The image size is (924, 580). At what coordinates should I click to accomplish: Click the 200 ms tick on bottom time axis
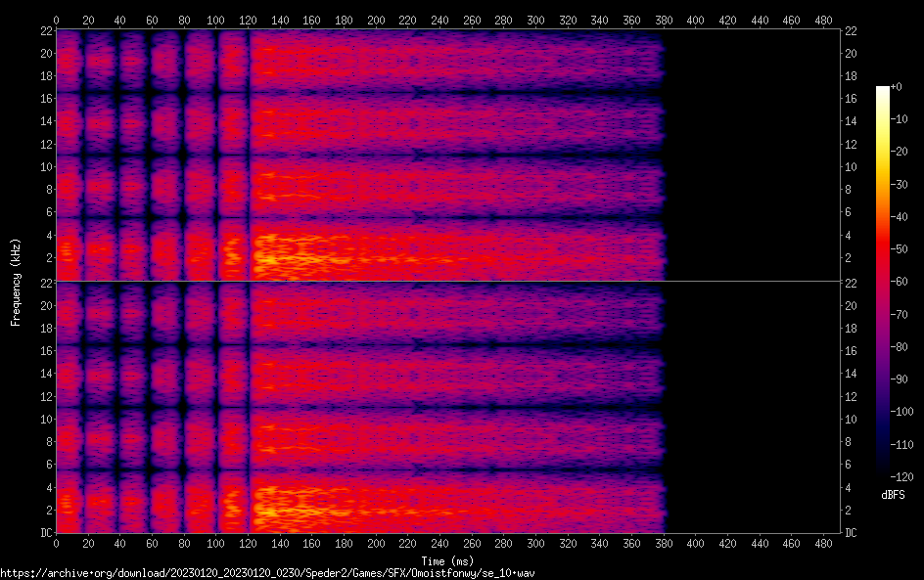(375, 543)
